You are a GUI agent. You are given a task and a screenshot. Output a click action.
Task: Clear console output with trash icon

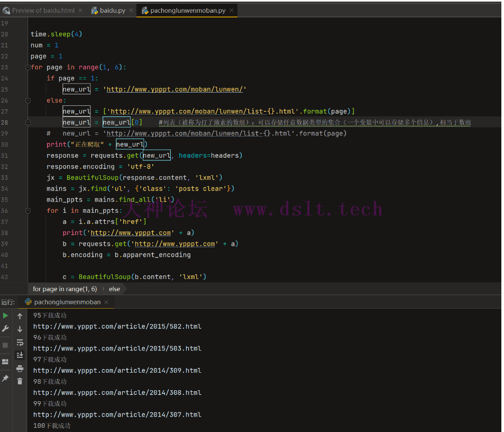point(20,381)
